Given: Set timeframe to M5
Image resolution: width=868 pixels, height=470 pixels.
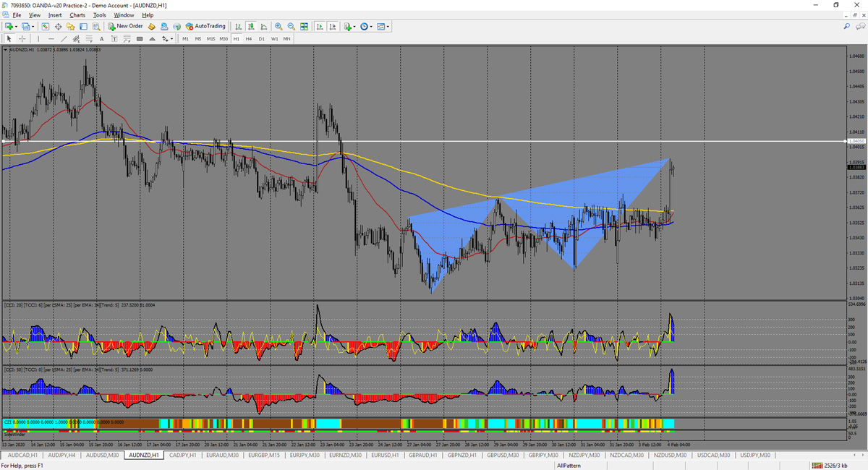Looking at the screenshot, I should point(198,38).
